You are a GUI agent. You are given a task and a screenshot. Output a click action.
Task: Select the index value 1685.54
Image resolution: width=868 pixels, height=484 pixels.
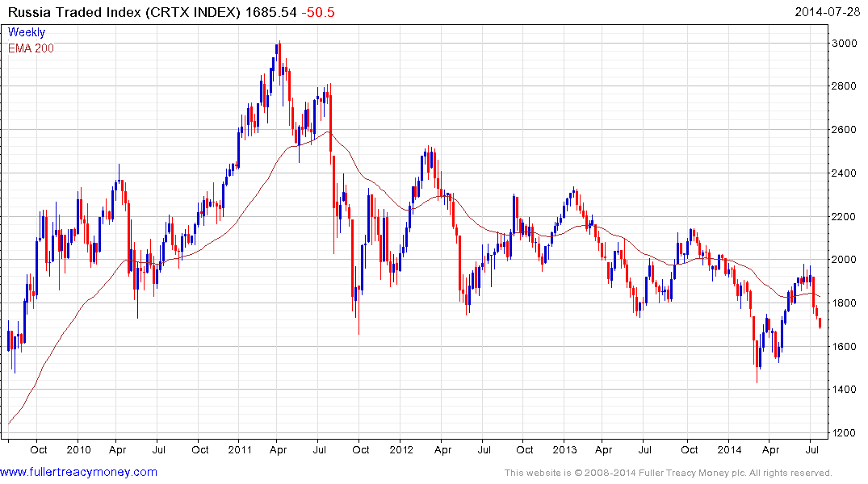pos(271,12)
